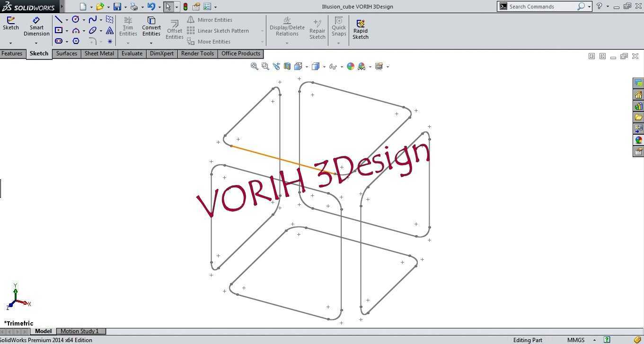This screenshot has width=644, height=344.
Task: Save the part with the floppy icon
Action: tap(117, 7)
